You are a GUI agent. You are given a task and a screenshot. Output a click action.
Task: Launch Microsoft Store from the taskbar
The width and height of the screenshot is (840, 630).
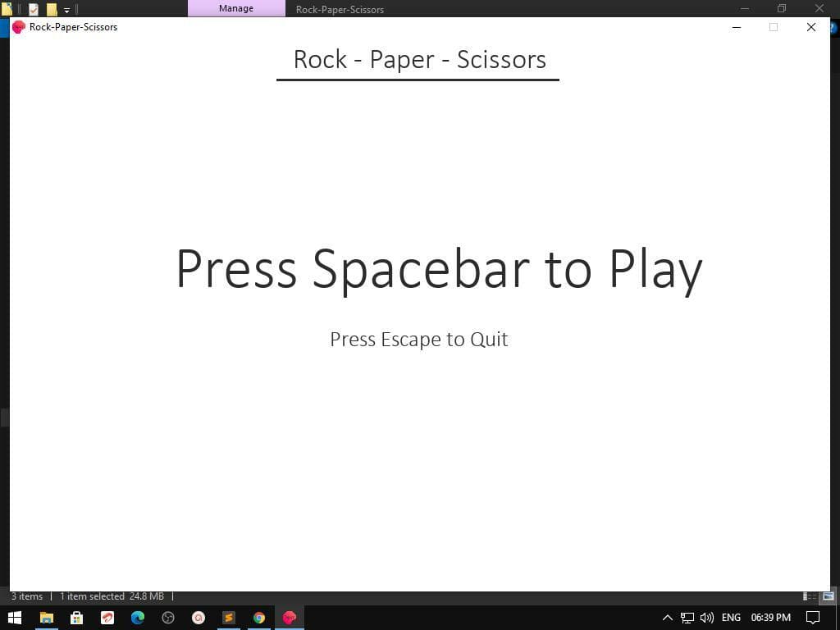[x=76, y=618]
